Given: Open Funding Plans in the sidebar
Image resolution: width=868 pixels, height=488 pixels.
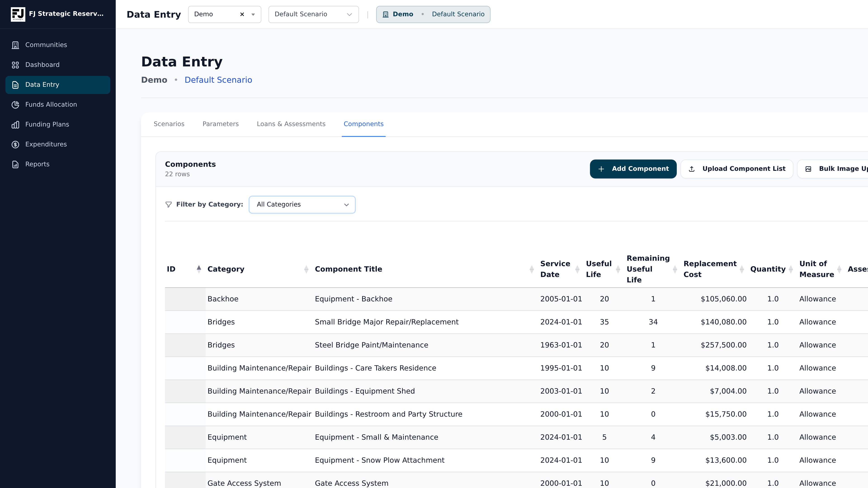Looking at the screenshot, I should [x=58, y=125].
